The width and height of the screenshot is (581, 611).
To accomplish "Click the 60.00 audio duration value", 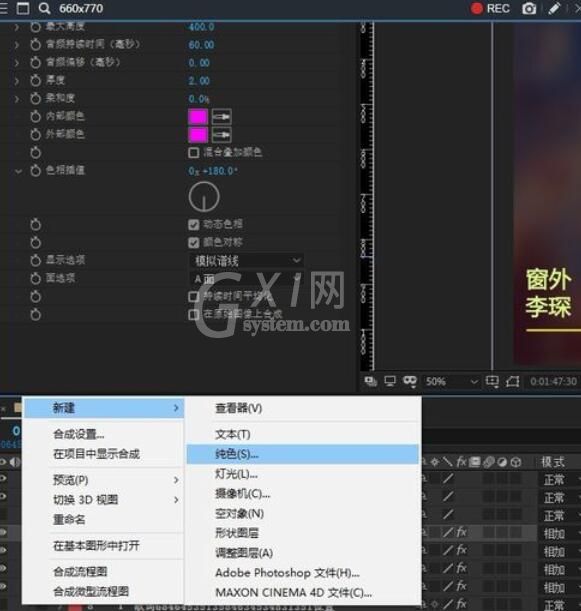I will tap(201, 45).
